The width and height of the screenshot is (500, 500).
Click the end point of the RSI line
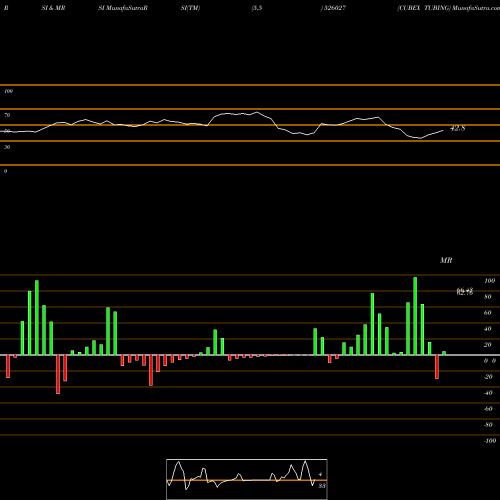pyautogui.click(x=443, y=131)
